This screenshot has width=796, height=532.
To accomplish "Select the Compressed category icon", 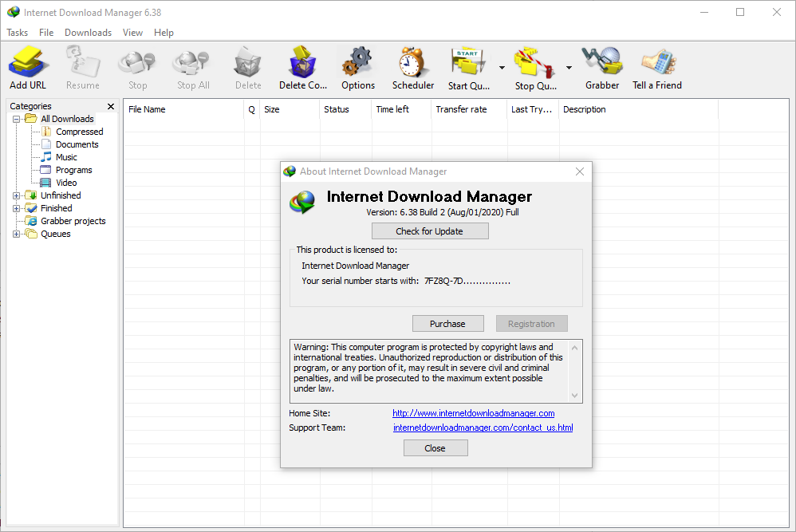I will pyautogui.click(x=46, y=132).
